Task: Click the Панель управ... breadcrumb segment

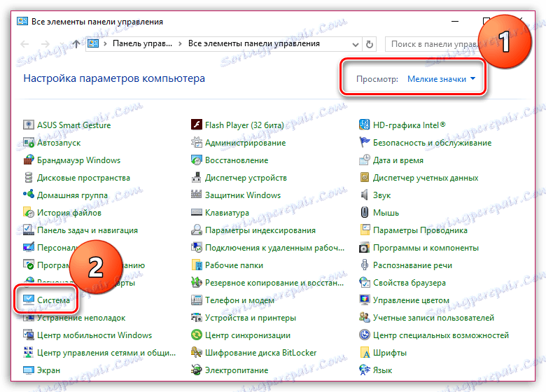Action: point(142,43)
